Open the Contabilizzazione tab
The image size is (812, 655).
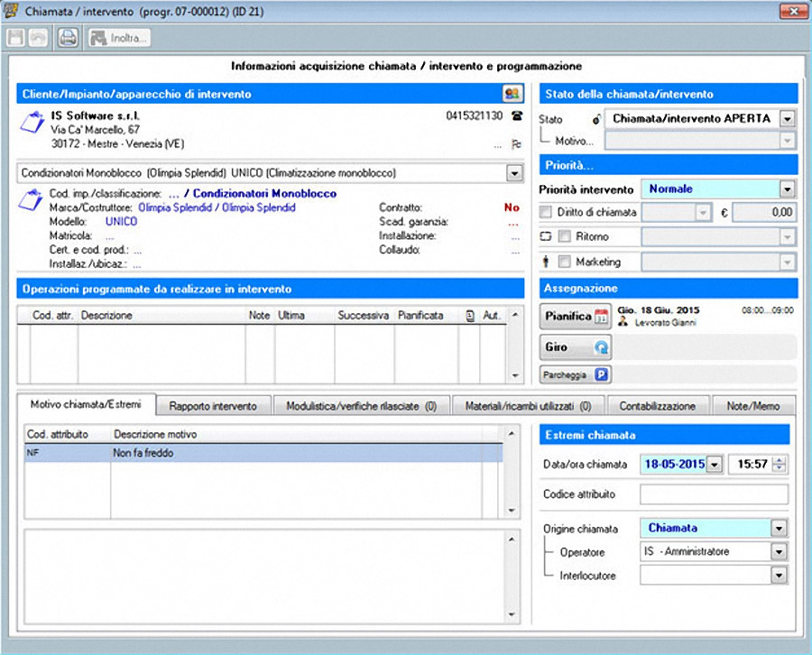(658, 406)
